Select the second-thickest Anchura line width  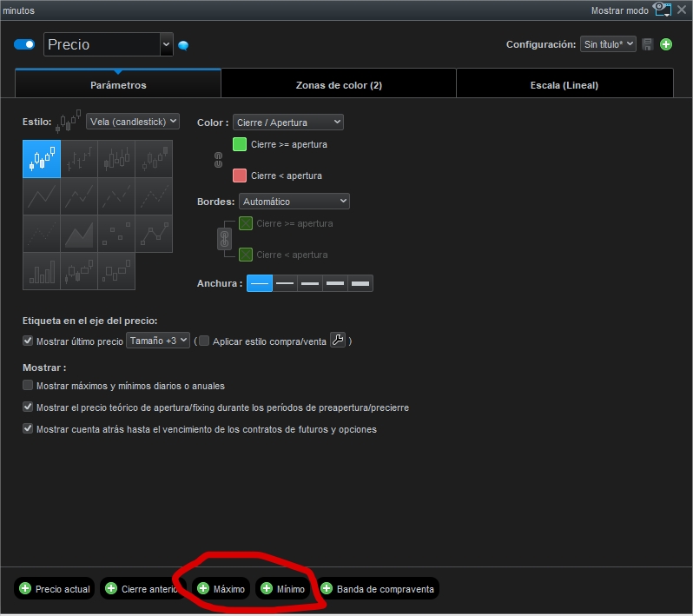335,283
